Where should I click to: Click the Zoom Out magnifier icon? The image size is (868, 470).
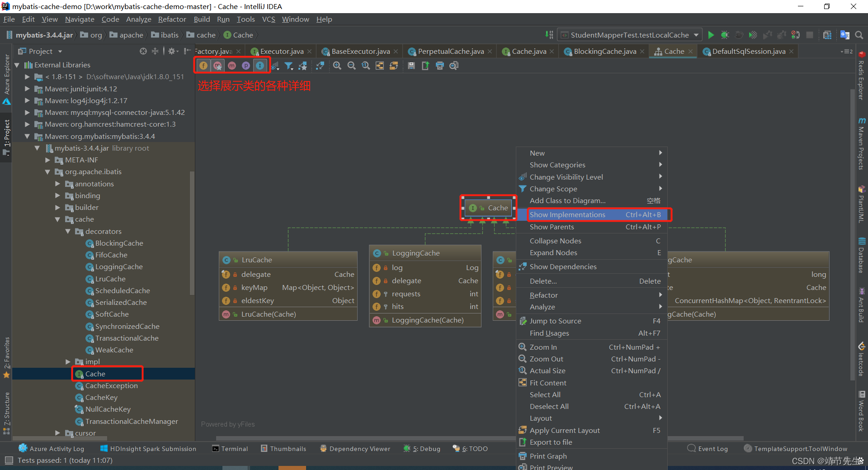point(351,66)
